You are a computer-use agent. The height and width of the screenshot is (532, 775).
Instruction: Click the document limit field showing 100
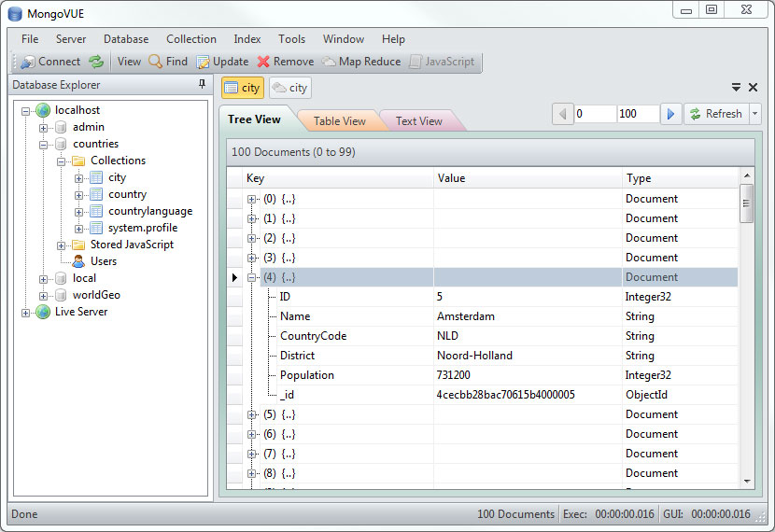click(x=637, y=114)
